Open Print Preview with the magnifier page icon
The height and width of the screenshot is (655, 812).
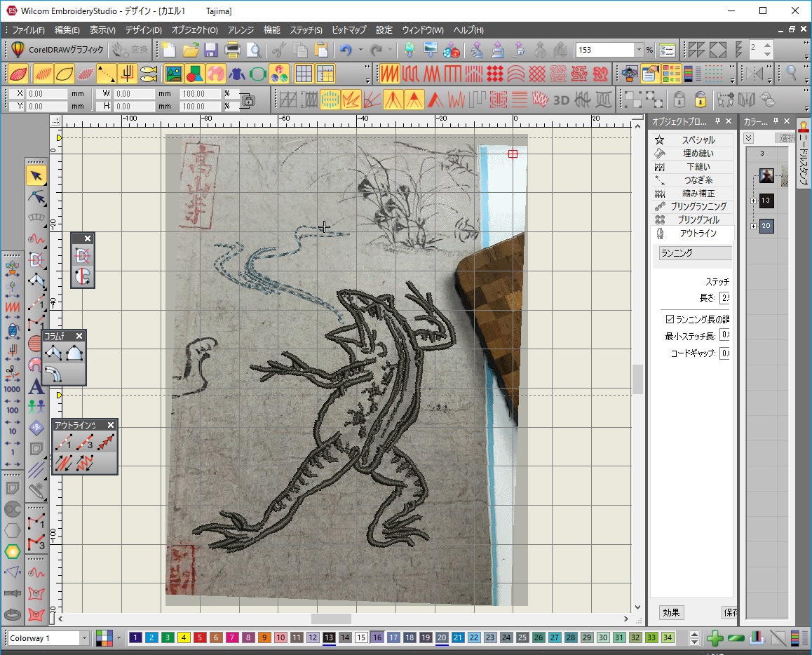(x=254, y=50)
